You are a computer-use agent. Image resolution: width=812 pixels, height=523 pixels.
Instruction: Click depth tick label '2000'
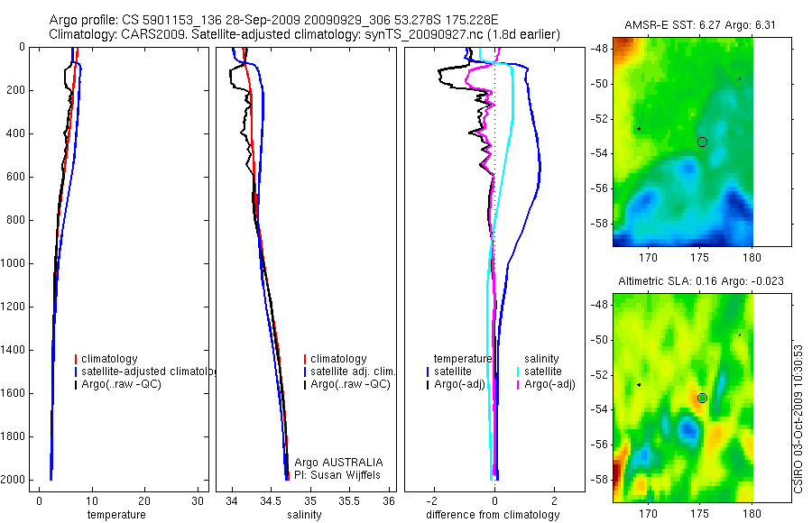[14, 480]
